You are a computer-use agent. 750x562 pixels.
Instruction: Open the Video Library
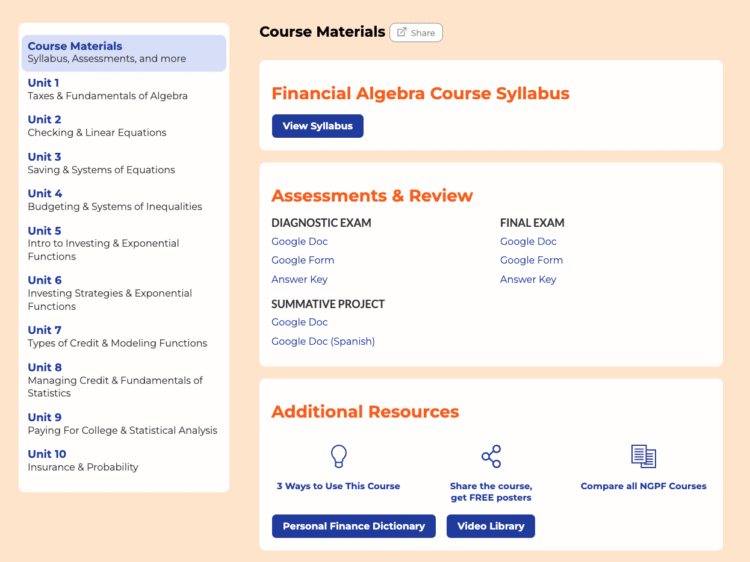coord(490,526)
